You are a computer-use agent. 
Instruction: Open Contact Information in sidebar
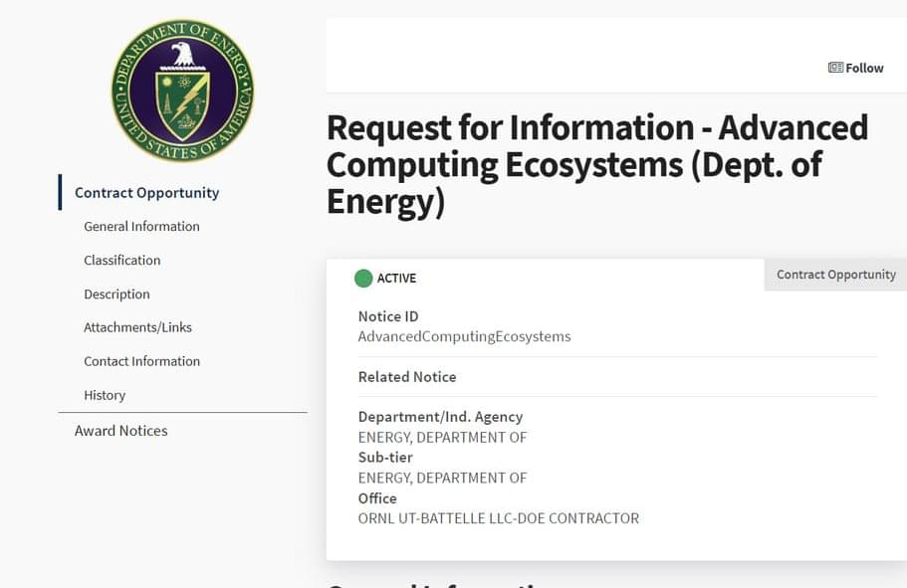point(141,361)
